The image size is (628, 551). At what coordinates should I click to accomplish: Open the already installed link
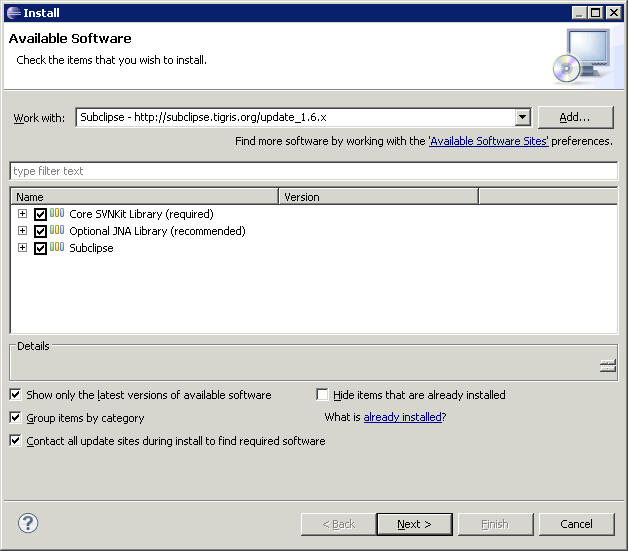(403, 417)
